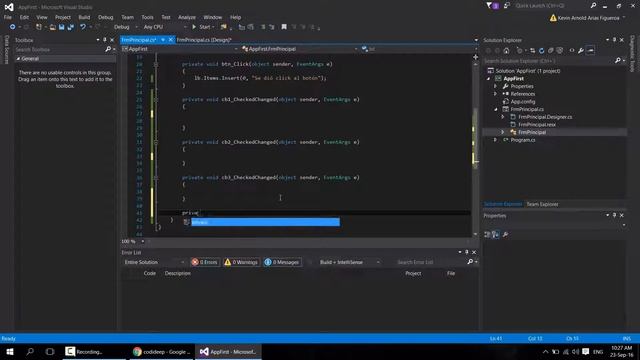Open the Debug configuration dropdown
This screenshot has width=640, height=360.
[x=126, y=27]
